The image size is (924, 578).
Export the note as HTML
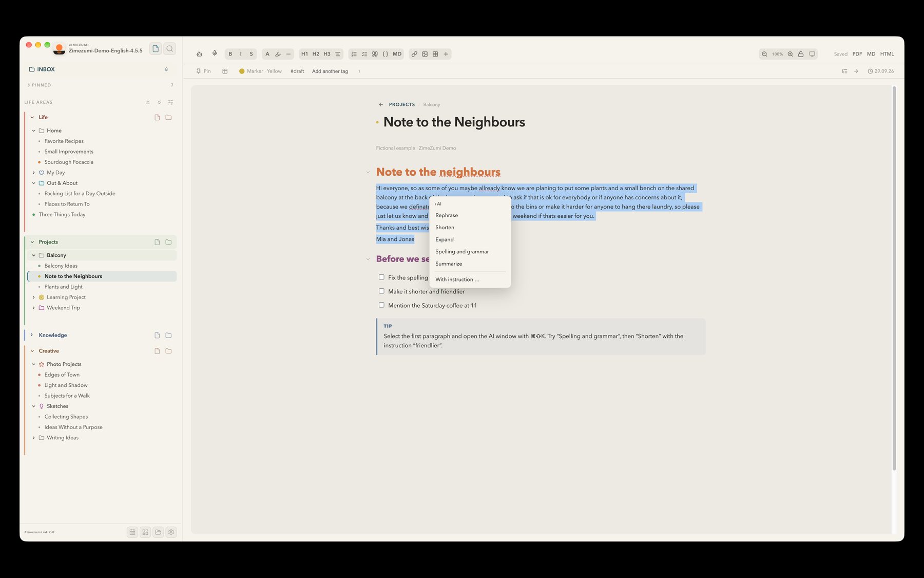pyautogui.click(x=887, y=54)
